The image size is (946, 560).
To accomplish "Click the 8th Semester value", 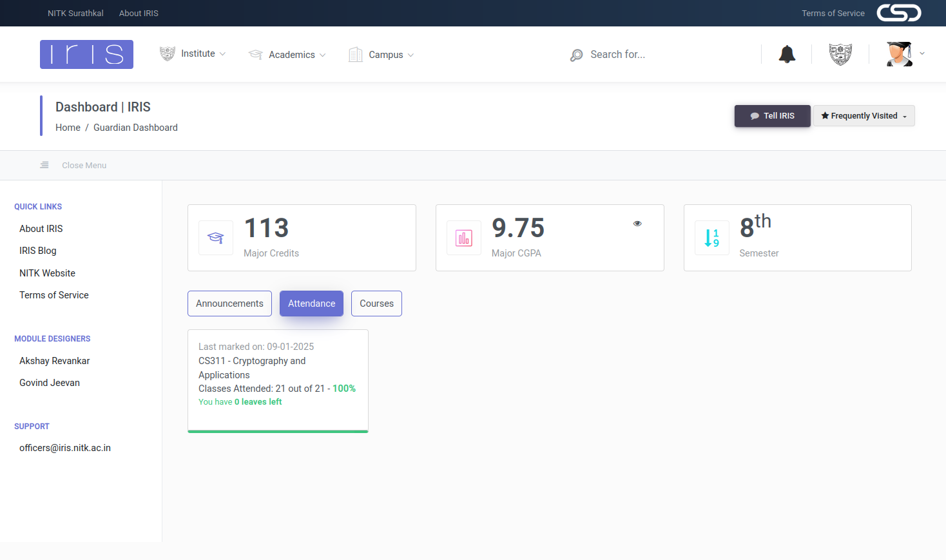I will tap(755, 226).
